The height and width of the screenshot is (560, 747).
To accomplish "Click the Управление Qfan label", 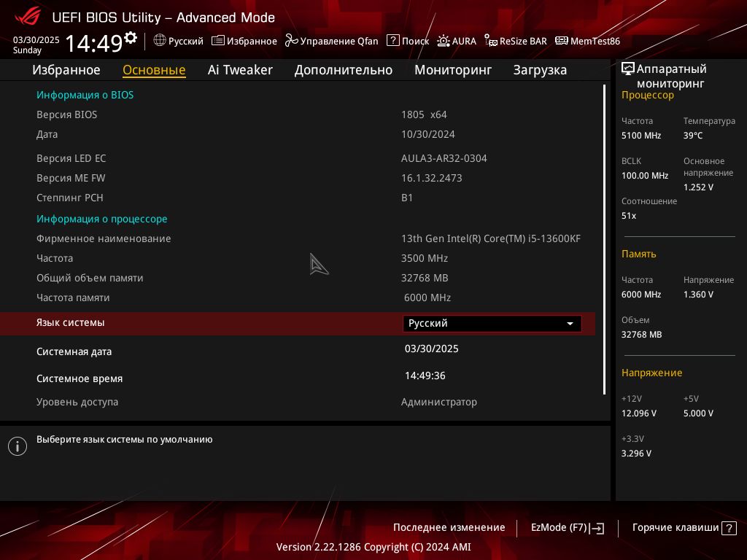I will [x=339, y=41].
